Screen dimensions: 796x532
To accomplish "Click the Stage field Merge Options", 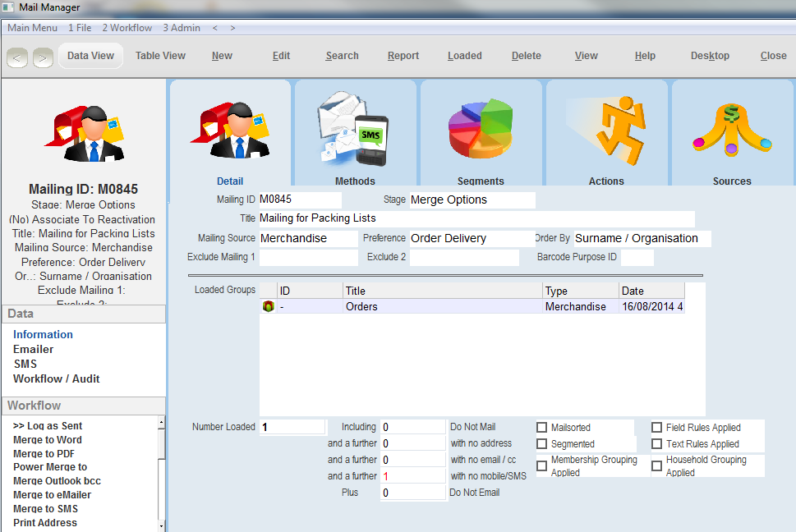I will [x=472, y=199].
